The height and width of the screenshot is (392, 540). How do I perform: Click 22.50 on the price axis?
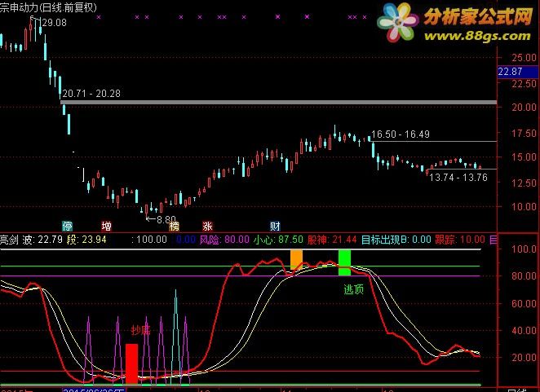[x=524, y=84]
